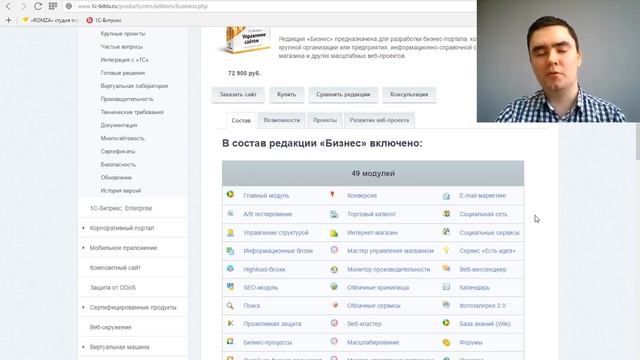Click the Веб-кластер icon
This screenshot has width=640, height=360.
[334, 323]
